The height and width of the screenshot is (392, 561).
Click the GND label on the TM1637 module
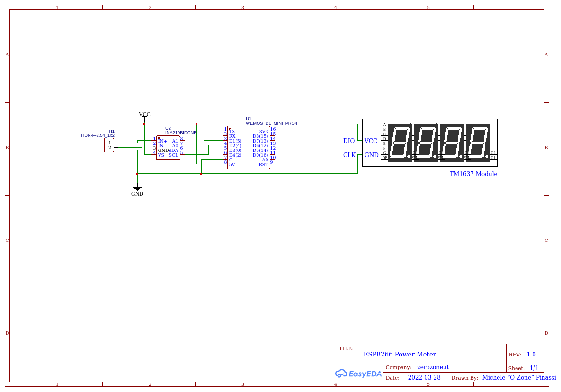click(371, 155)
